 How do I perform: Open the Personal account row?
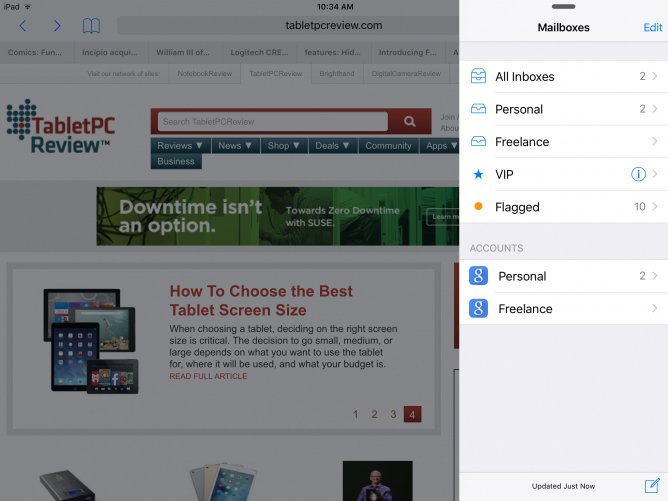pyautogui.click(x=564, y=276)
